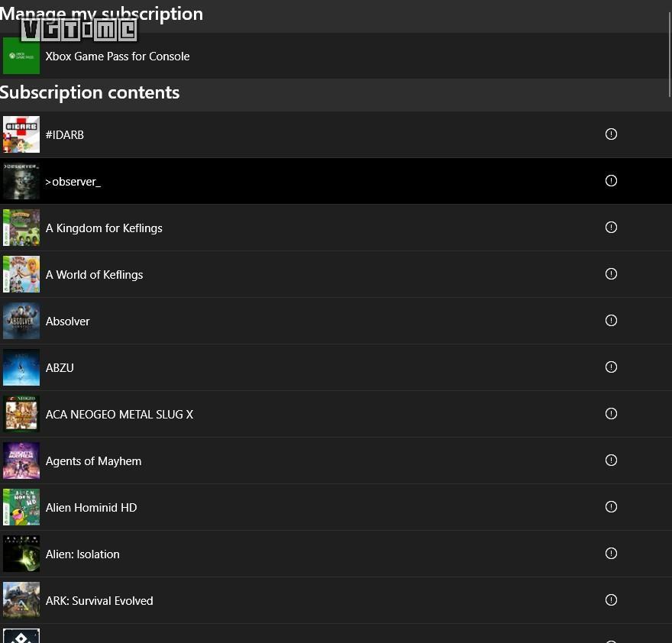The width and height of the screenshot is (672, 643).
Task: Click the vertical scrollbar on the right edge
Action: [670, 54]
